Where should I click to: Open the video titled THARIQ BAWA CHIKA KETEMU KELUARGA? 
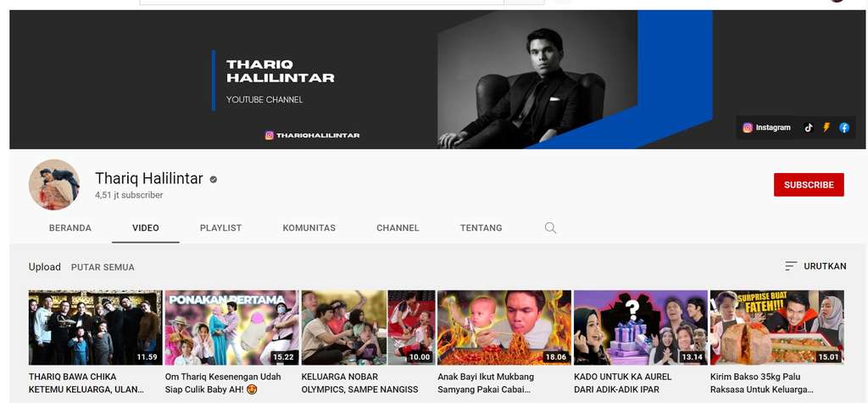click(x=86, y=383)
